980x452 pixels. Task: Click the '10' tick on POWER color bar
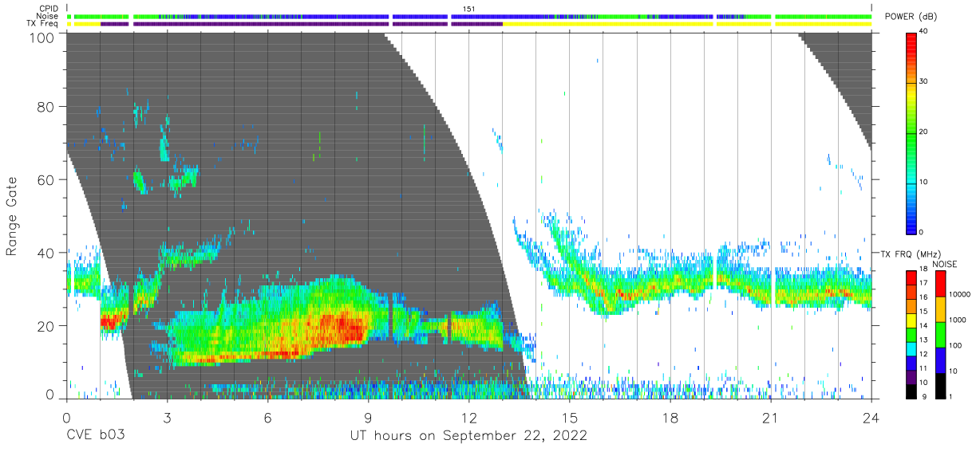point(924,183)
